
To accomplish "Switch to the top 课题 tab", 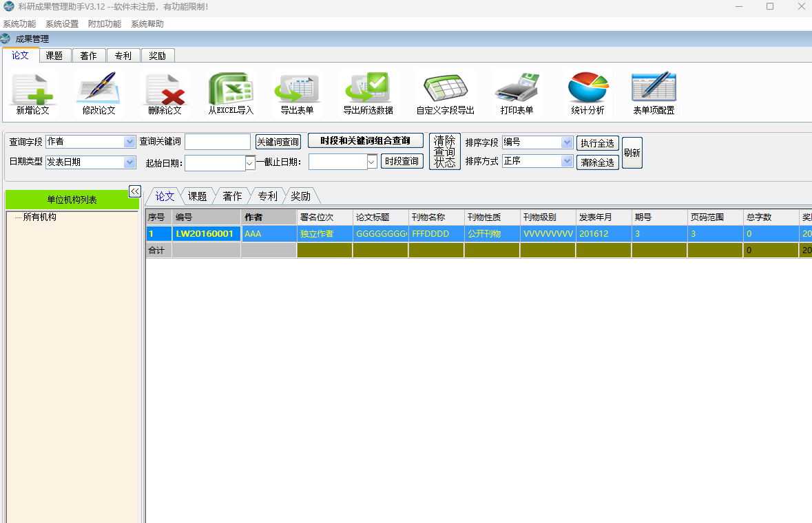I will [x=54, y=56].
